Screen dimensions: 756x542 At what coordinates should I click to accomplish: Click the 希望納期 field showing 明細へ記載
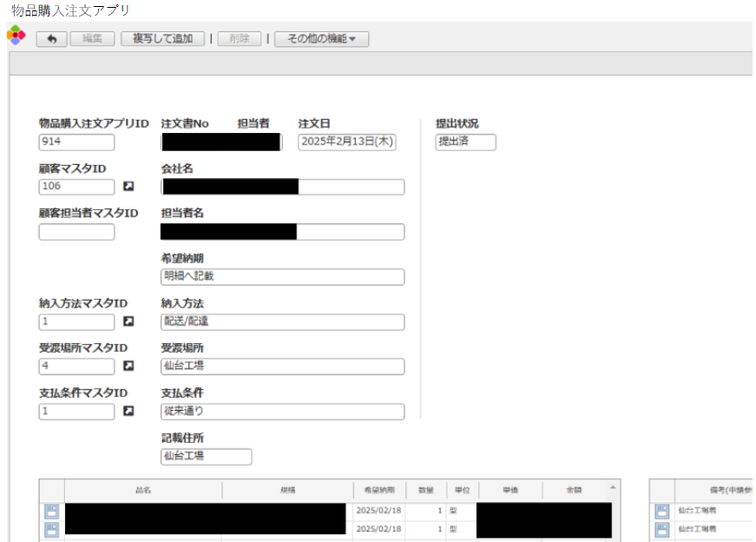[282, 277]
